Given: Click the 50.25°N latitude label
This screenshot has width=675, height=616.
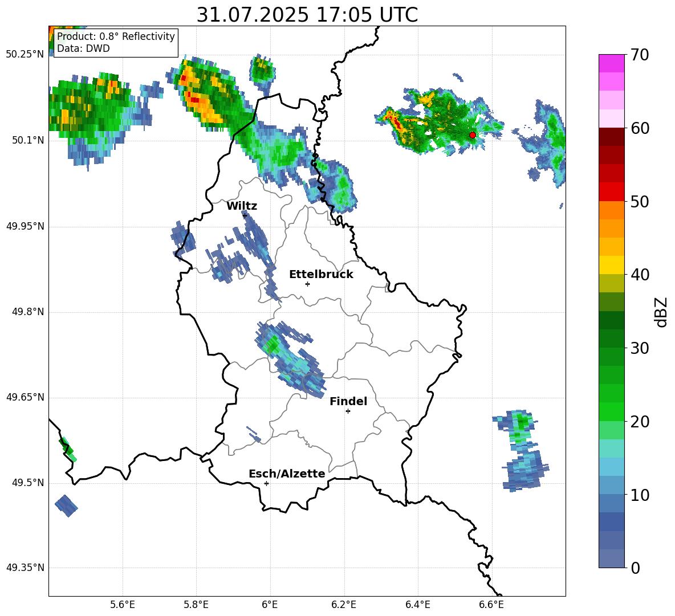Looking at the screenshot, I should click(25, 55).
